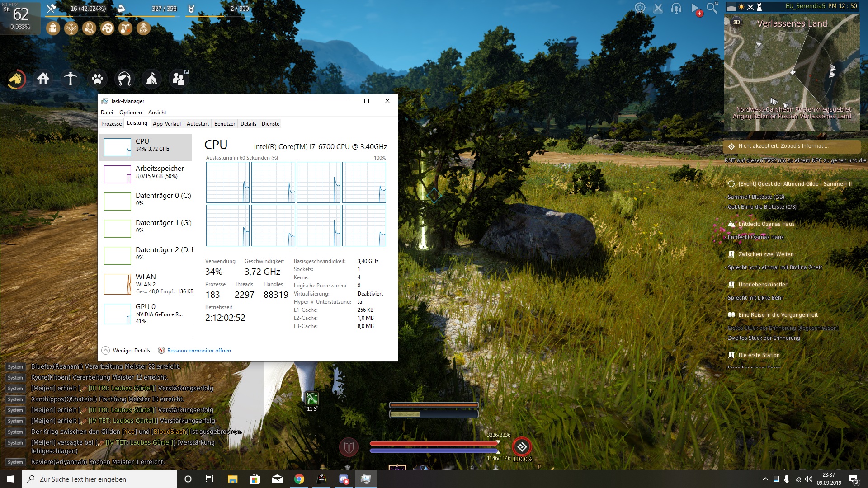Click the first bag buff icon
The width and height of the screenshot is (868, 488).
(53, 28)
